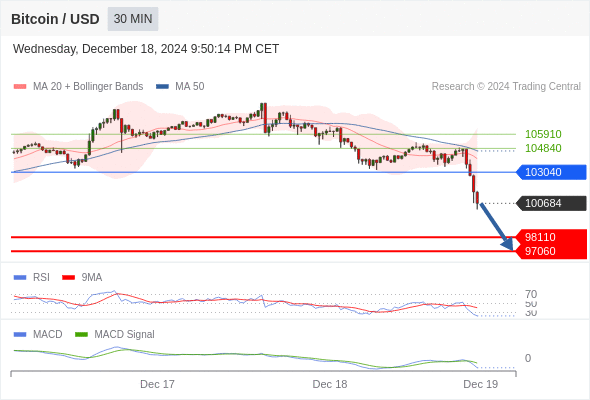The width and height of the screenshot is (590, 400).
Task: Select the blue 103040 pivot price tag
Action: [552, 172]
